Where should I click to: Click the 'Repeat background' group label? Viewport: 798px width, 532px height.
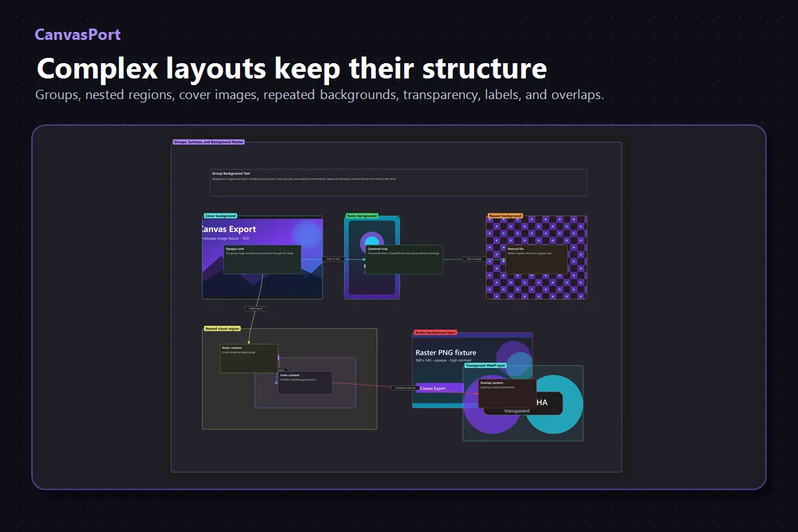(505, 215)
